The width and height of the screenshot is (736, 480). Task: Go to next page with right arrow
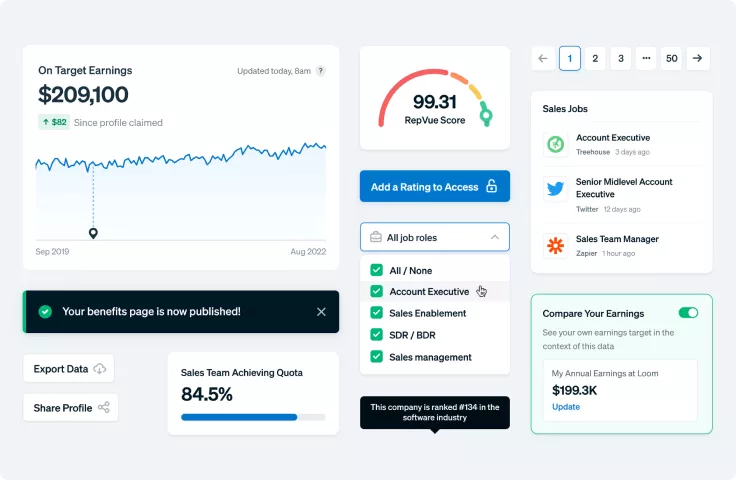[x=698, y=59]
